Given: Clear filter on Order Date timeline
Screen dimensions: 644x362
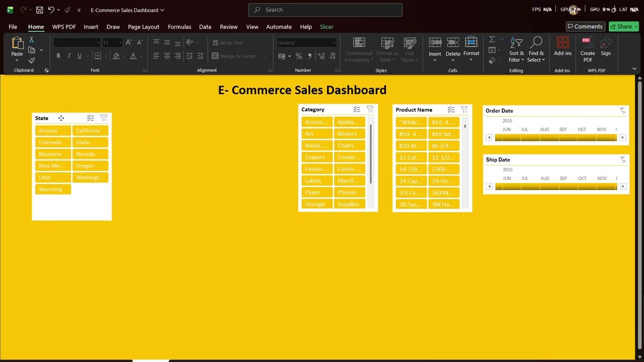Looking at the screenshot, I should click(622, 111).
